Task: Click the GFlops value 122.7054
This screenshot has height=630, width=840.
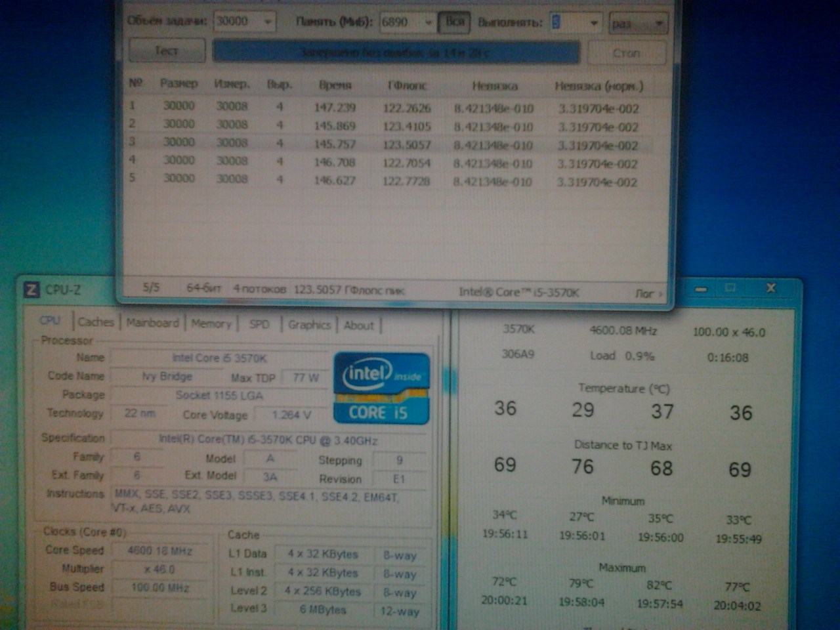Action: (x=407, y=163)
